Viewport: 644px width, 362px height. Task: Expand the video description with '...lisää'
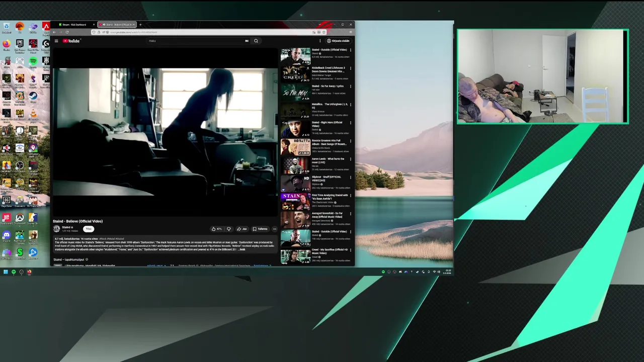pos(242,249)
